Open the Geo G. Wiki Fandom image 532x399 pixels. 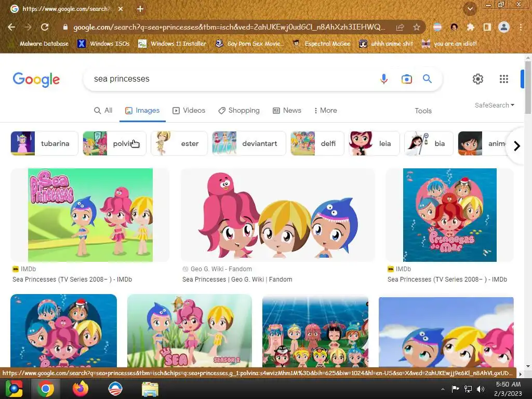[278, 215]
